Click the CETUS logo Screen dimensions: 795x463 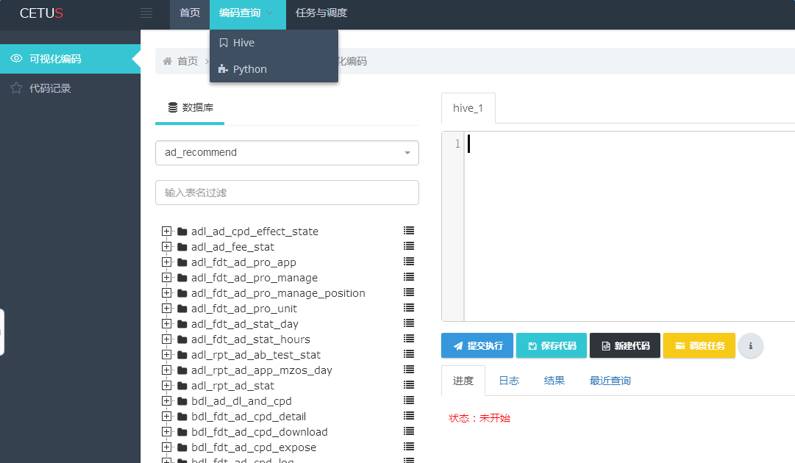41,13
